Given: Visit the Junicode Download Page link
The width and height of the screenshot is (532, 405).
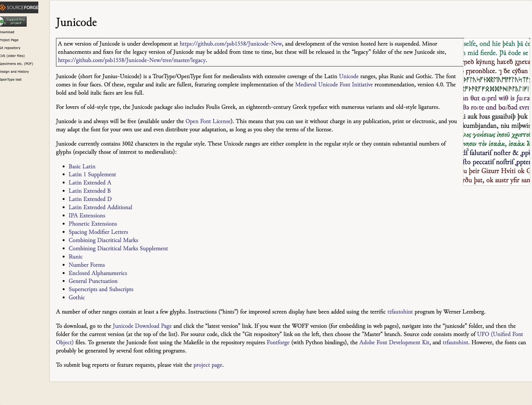Looking at the screenshot, I should pyautogui.click(x=142, y=326).
